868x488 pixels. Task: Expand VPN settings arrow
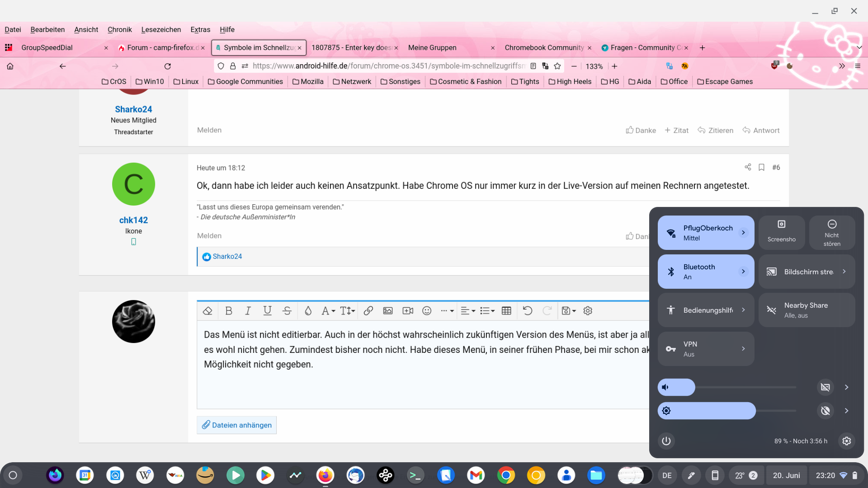point(743,349)
